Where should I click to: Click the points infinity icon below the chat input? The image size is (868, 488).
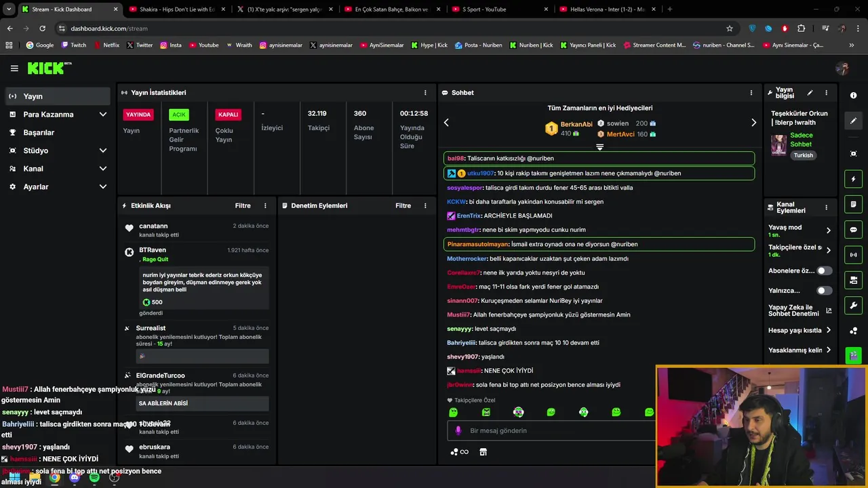pyautogui.click(x=459, y=452)
